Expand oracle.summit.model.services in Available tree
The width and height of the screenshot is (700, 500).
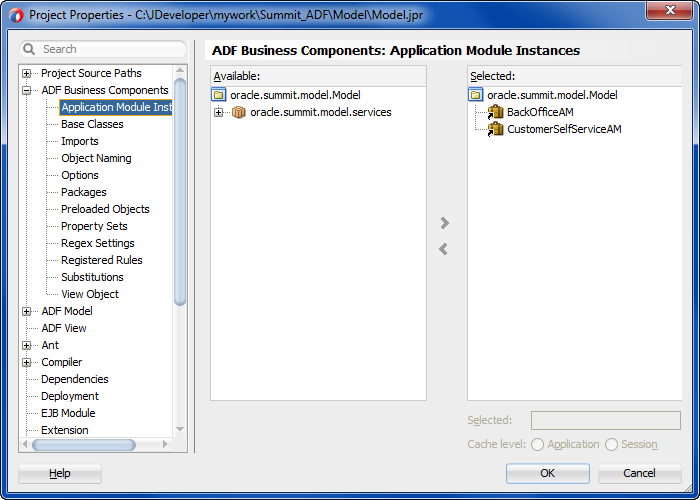(x=218, y=112)
